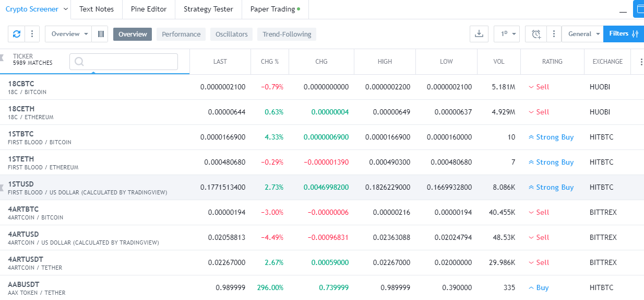Toggle the Performance column preset

(181, 34)
